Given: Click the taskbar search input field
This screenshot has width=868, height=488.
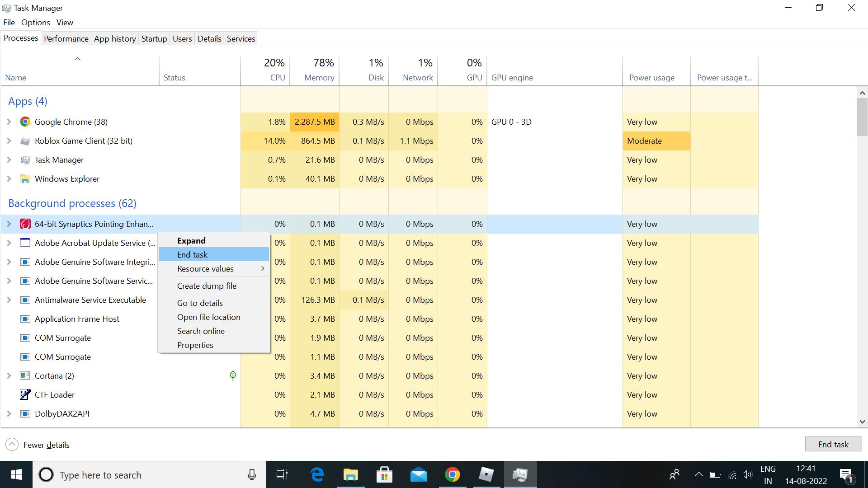Looking at the screenshot, I should pos(149,474).
